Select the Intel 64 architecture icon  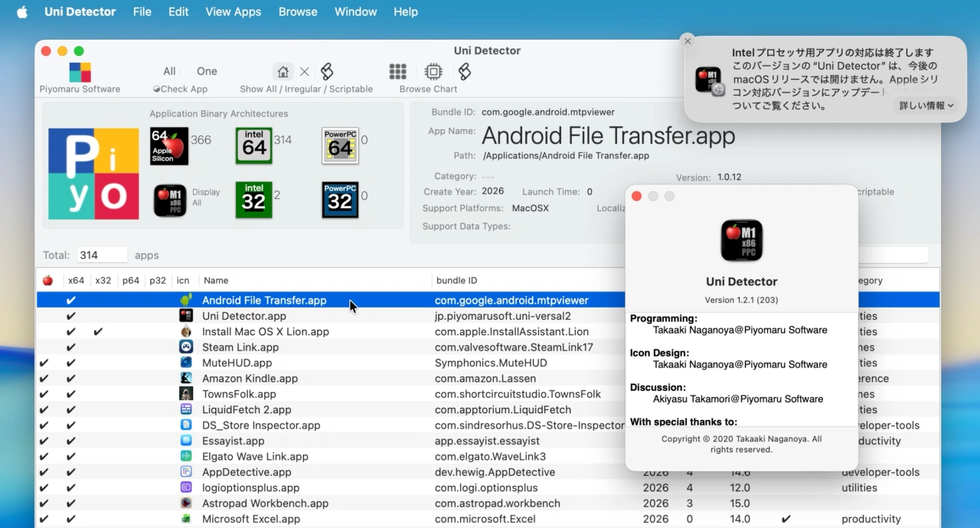pos(254,146)
